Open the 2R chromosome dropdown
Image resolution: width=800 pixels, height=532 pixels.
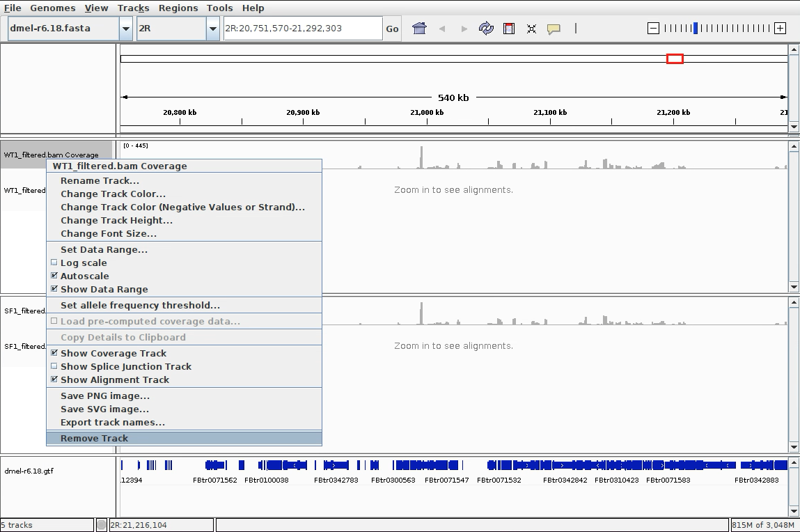(213, 29)
